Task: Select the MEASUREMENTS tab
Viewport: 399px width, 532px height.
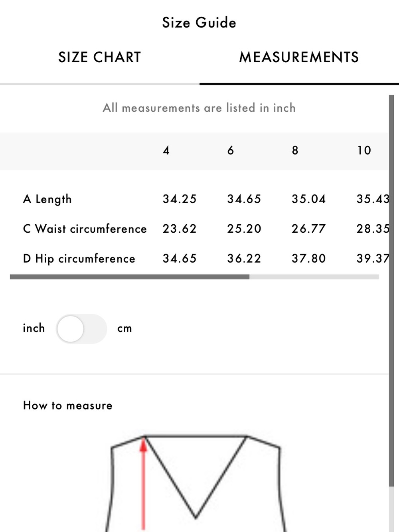Action: coord(299,57)
